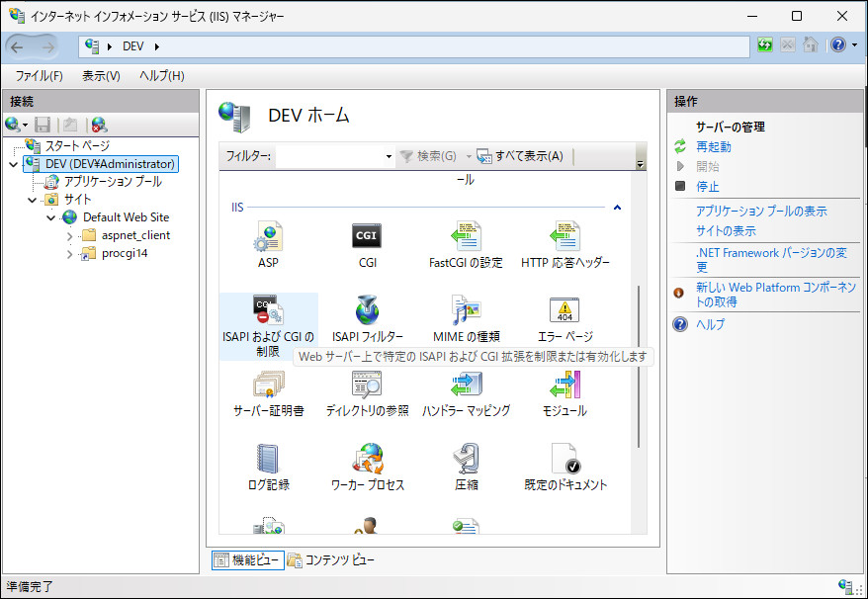
Task: Open the ヘルプ(H) menu
Action: coord(162,76)
